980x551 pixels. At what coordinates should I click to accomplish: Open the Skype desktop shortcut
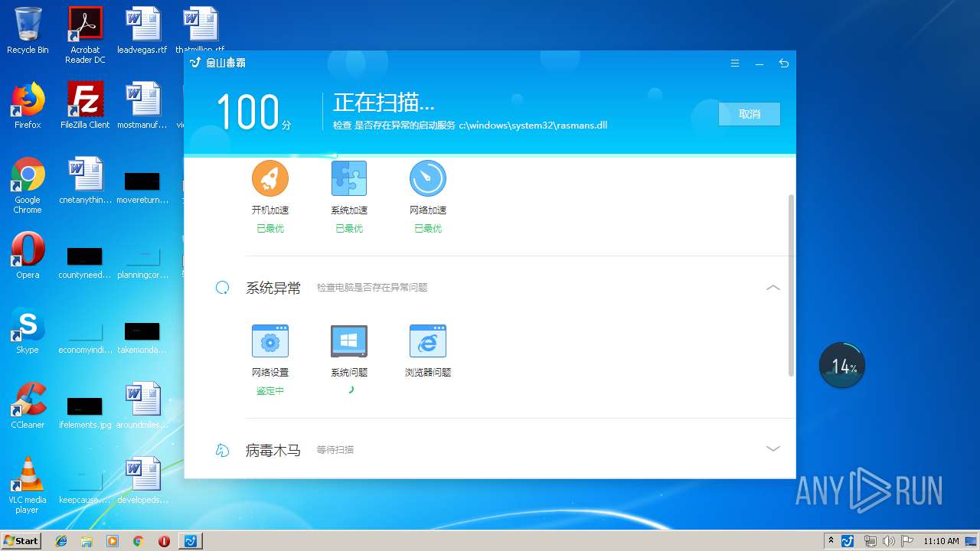click(28, 331)
